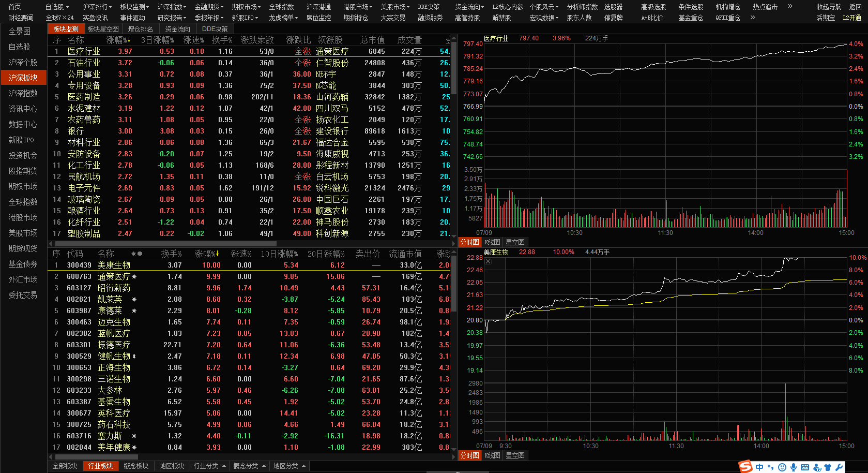Activate the microphone voice input icon
Viewport: 868px width, 473px height.
pyautogui.click(x=793, y=467)
